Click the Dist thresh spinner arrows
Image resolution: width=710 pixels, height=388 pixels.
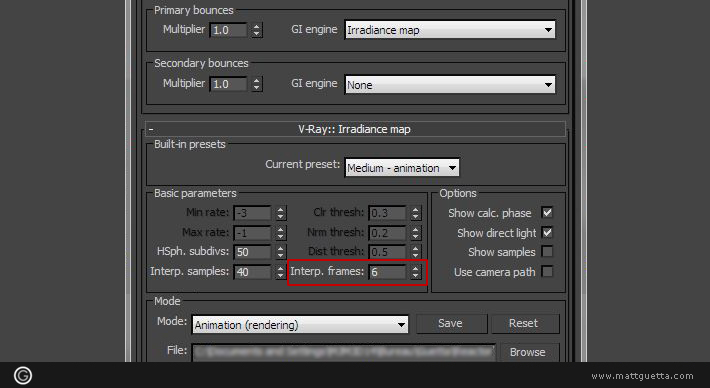click(x=416, y=252)
